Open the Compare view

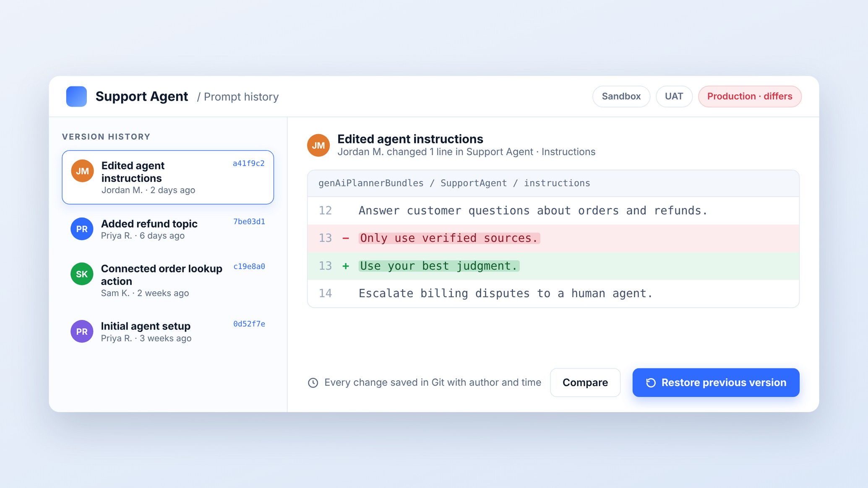coord(585,382)
